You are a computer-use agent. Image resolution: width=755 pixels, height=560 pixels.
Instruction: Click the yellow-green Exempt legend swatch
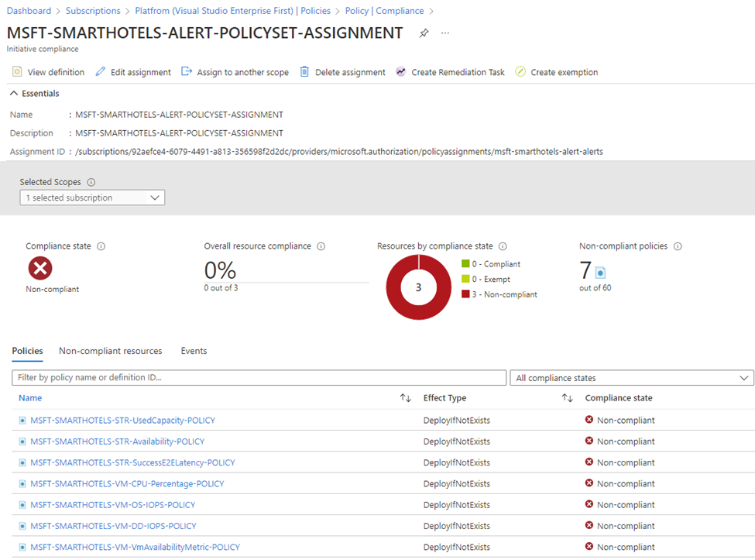click(x=465, y=278)
